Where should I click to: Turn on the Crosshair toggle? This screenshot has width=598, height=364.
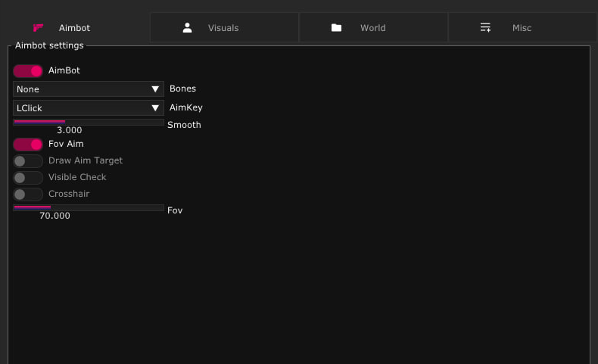point(28,194)
